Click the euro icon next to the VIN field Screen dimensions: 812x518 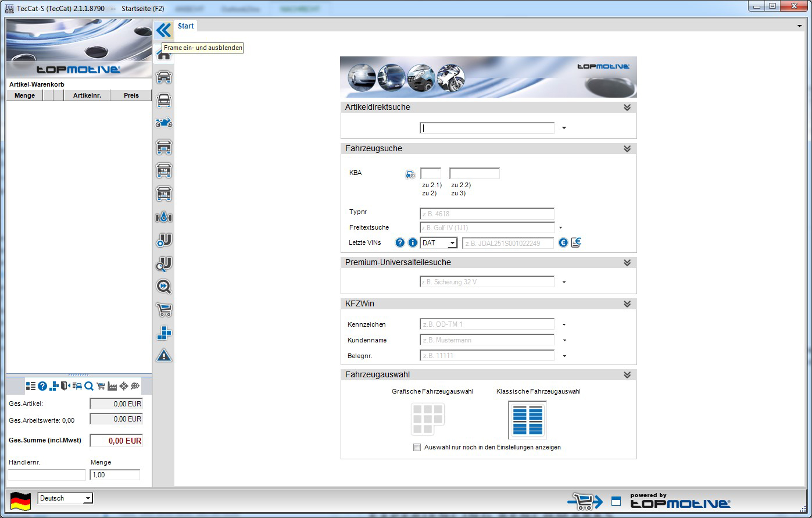(563, 243)
